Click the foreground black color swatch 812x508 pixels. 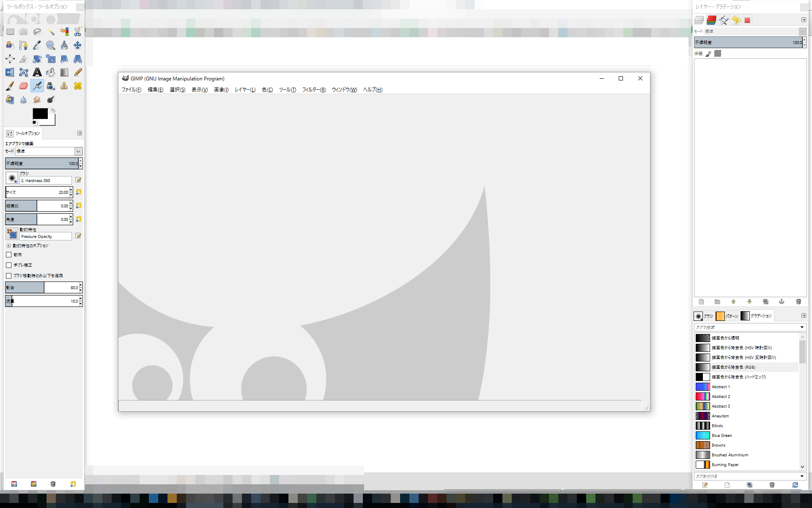pyautogui.click(x=40, y=113)
